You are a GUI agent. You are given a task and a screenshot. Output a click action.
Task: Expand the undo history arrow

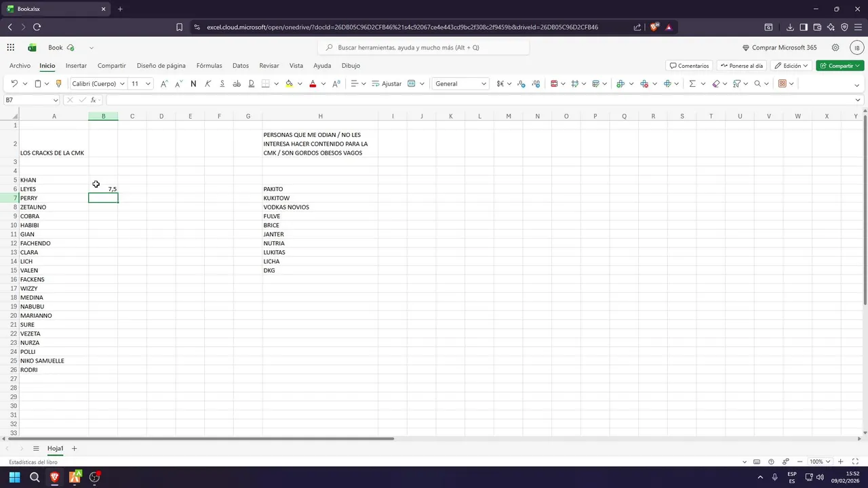(25, 83)
